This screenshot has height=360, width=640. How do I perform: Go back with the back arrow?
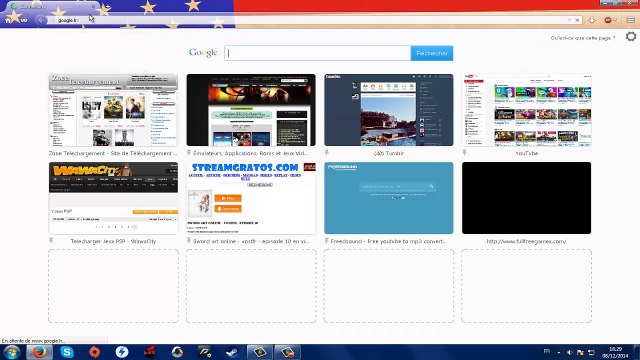click(x=40, y=20)
